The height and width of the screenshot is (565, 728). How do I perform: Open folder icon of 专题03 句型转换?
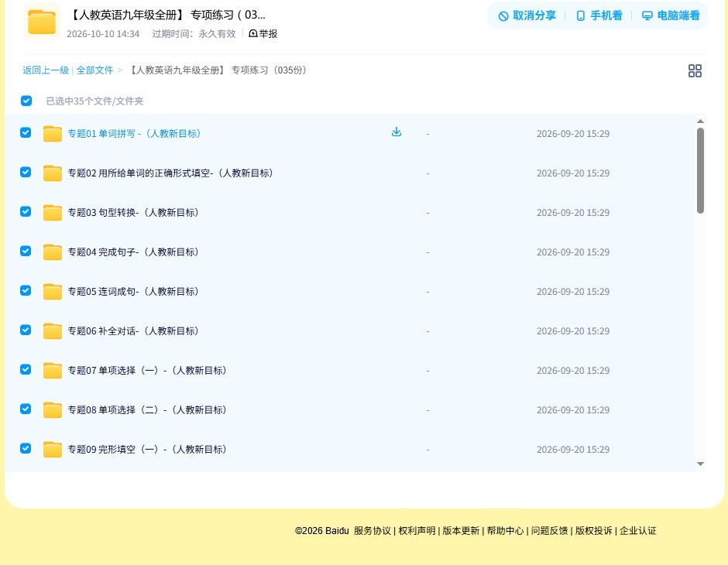53,212
